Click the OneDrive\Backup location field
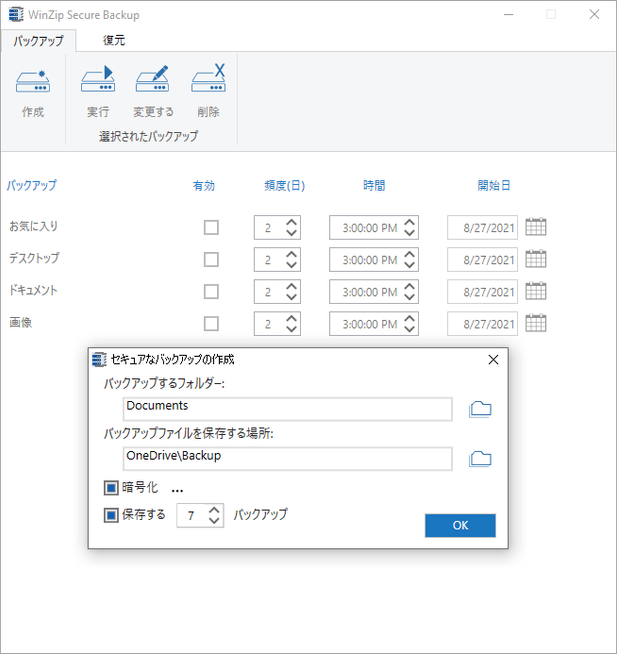Screen dimensions: 617x654 click(287, 459)
